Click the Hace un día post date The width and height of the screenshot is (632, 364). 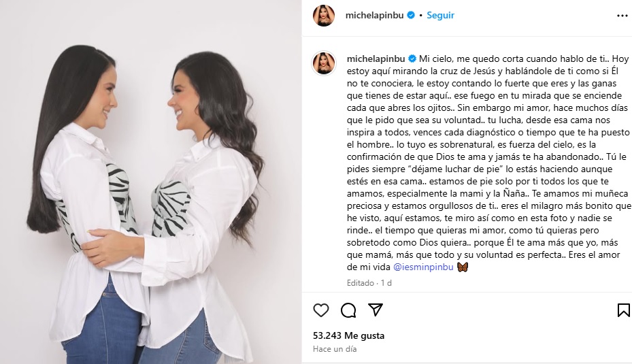(x=335, y=349)
